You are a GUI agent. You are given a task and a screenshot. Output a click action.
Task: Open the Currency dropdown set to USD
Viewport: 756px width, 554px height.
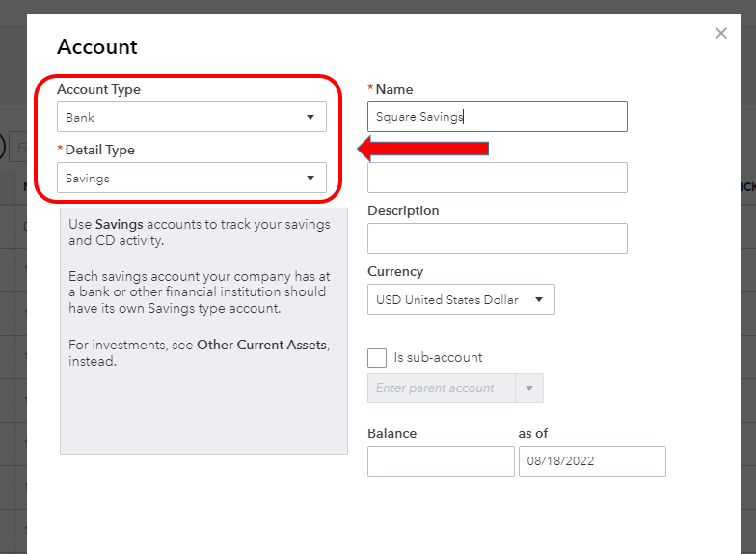point(461,299)
